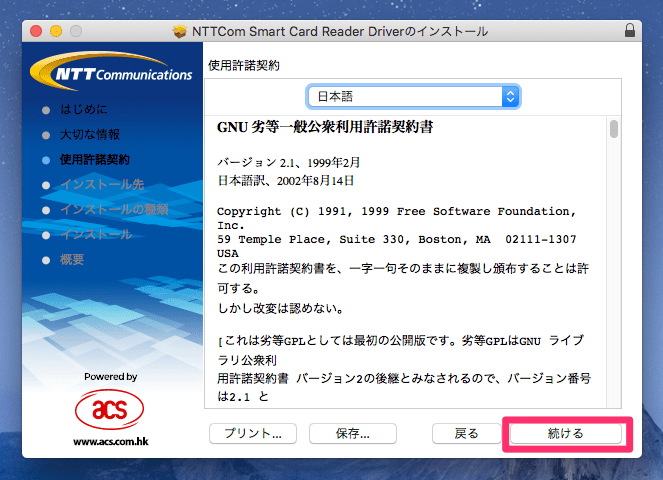Click the 続ける (Continue) button

pyautogui.click(x=566, y=433)
